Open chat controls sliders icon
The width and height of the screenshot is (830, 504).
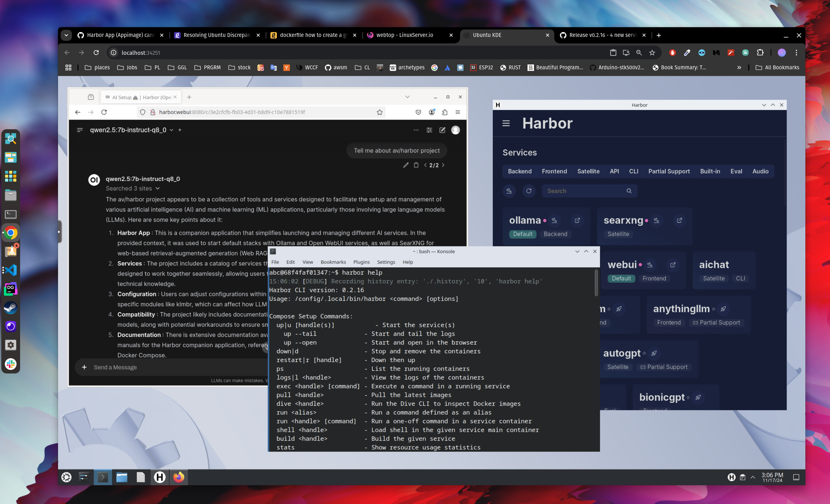(429, 130)
